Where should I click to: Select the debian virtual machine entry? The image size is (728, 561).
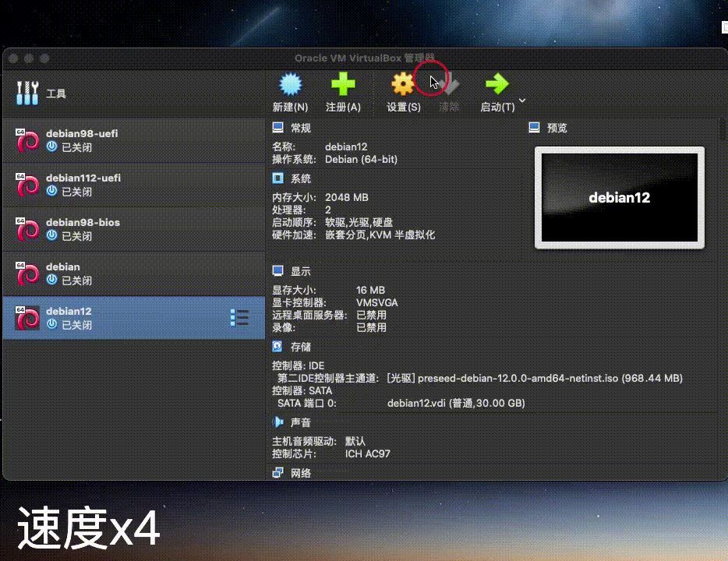tap(134, 273)
